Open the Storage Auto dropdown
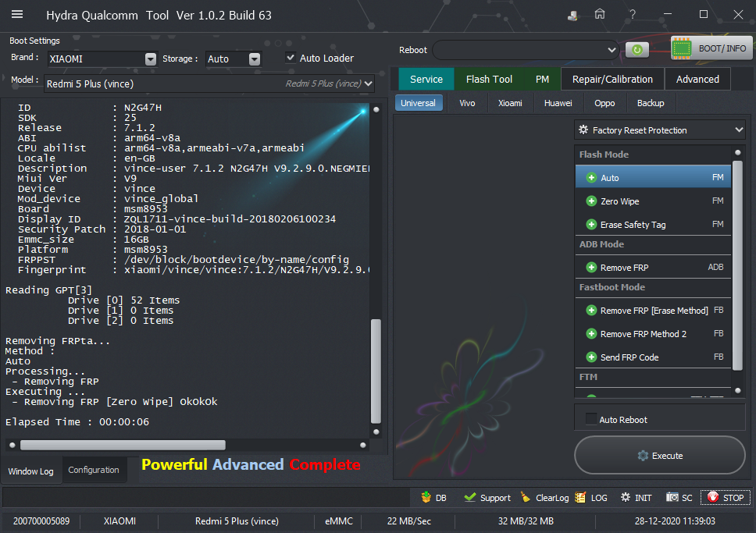The image size is (756, 533). [255, 59]
